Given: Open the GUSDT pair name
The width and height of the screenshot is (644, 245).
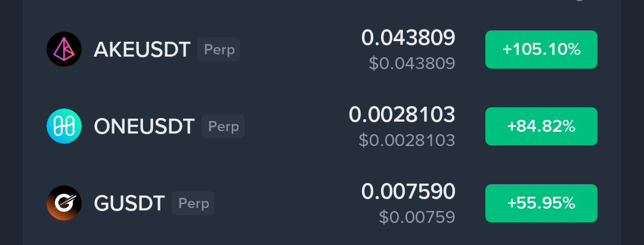Looking at the screenshot, I should (129, 203).
